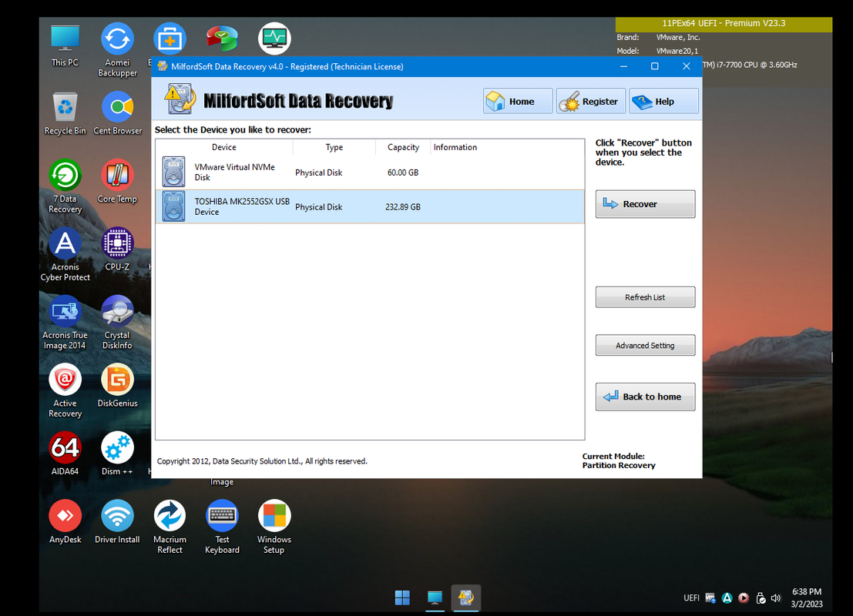
Task: Open Test Keyboard desktop icon
Action: 222,526
